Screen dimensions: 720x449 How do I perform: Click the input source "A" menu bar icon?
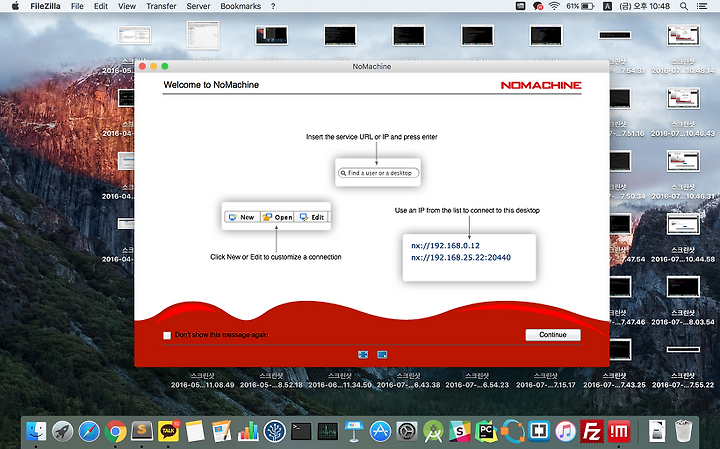click(x=608, y=6)
